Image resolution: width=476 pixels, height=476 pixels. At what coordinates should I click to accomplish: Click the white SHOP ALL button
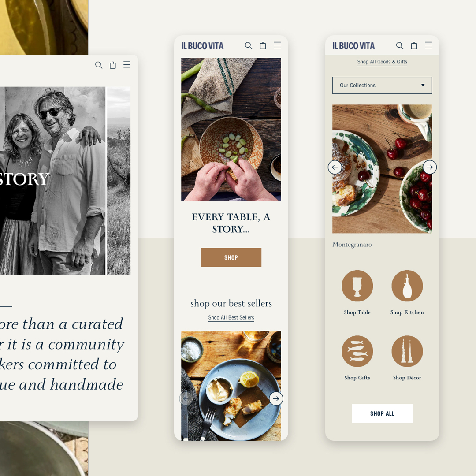click(x=382, y=413)
